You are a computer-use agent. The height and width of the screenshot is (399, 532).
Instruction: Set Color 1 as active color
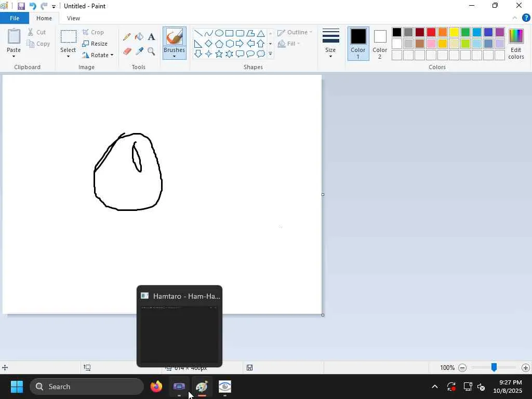pyautogui.click(x=358, y=43)
